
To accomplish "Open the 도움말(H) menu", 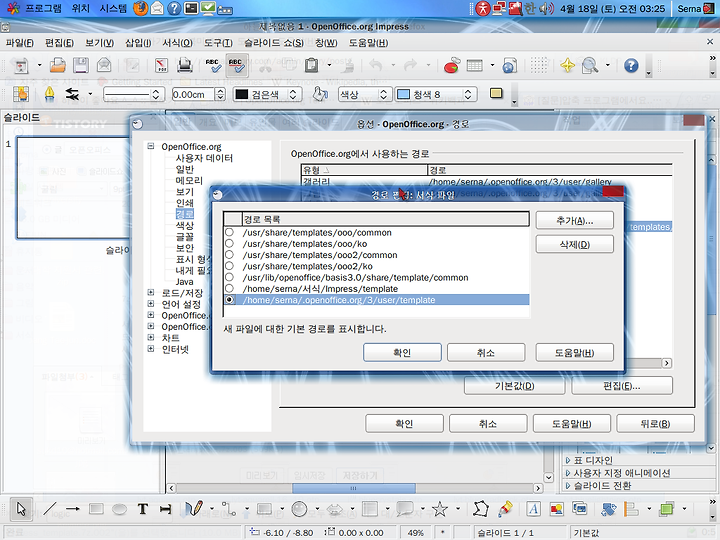I will point(368,43).
